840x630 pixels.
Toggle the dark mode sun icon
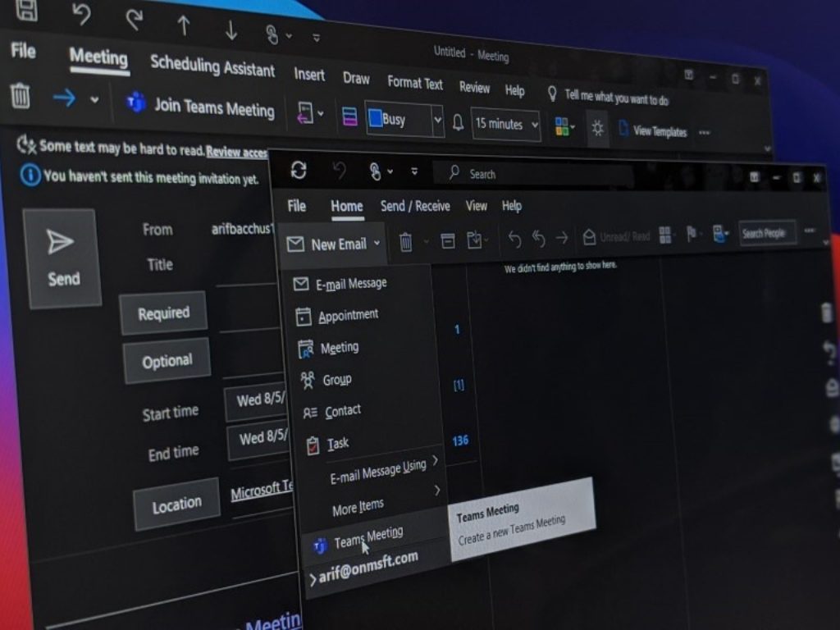[x=597, y=129]
